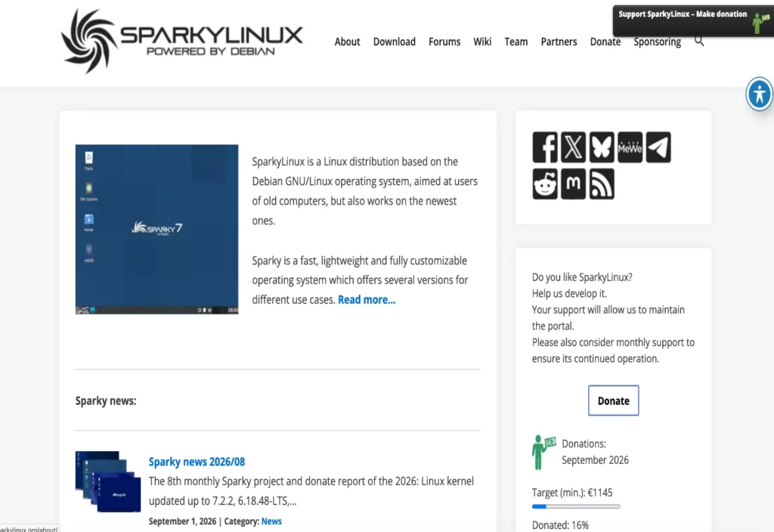Click the green donation figure beside Donations
The image size is (774, 532).
pyautogui.click(x=543, y=452)
